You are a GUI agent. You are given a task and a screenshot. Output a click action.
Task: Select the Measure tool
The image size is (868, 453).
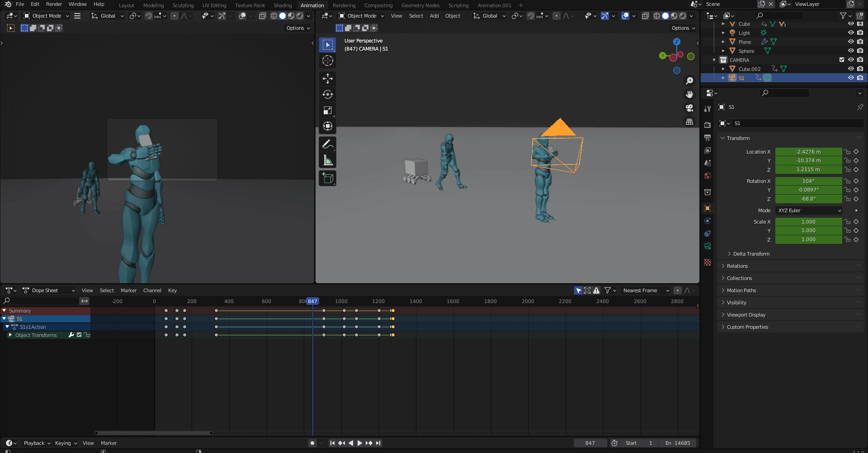[x=328, y=160]
